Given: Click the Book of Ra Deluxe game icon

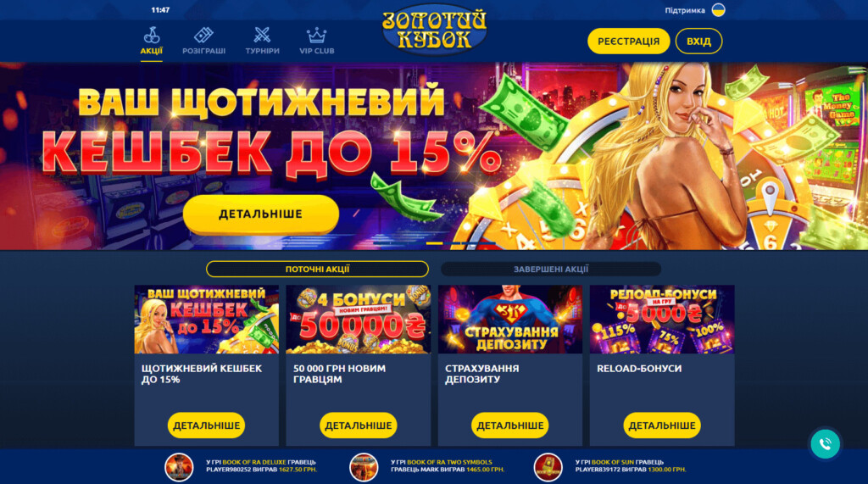Looking at the screenshot, I should pyautogui.click(x=179, y=467).
